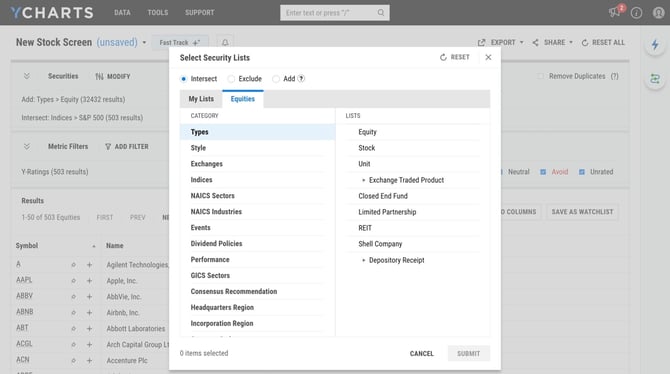Sort by the Symbol column arrow

94,246
